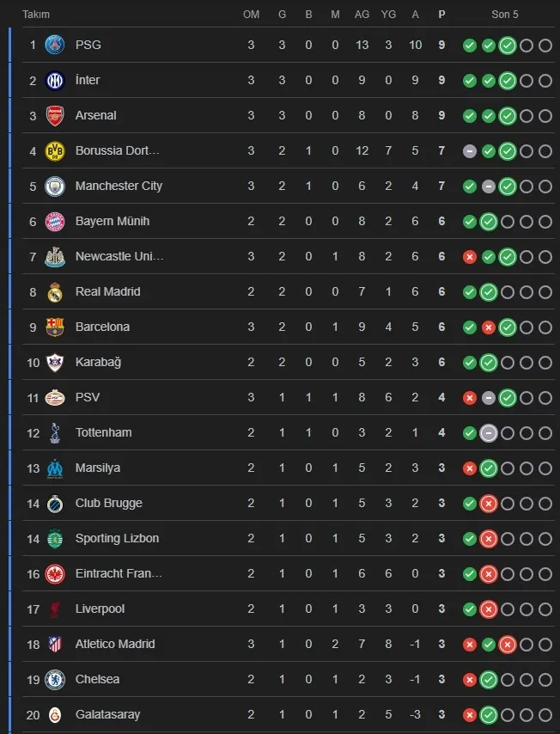The image size is (560, 734).
Task: Click the PSG club crest icon
Action: (x=55, y=45)
